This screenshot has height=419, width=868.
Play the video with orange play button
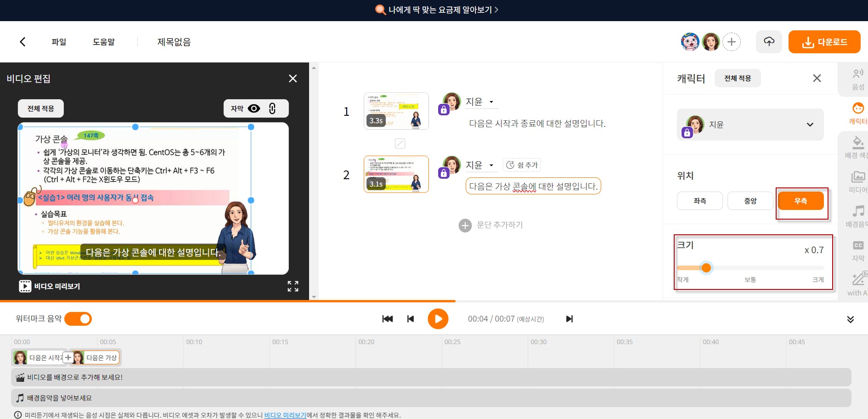tap(438, 319)
